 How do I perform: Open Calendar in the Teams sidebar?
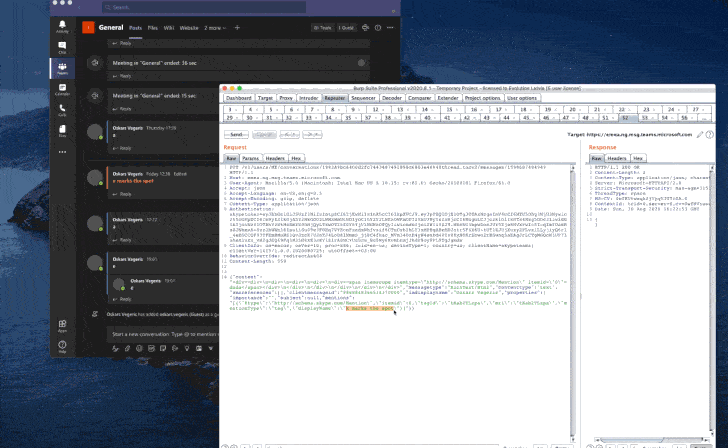coord(62,90)
